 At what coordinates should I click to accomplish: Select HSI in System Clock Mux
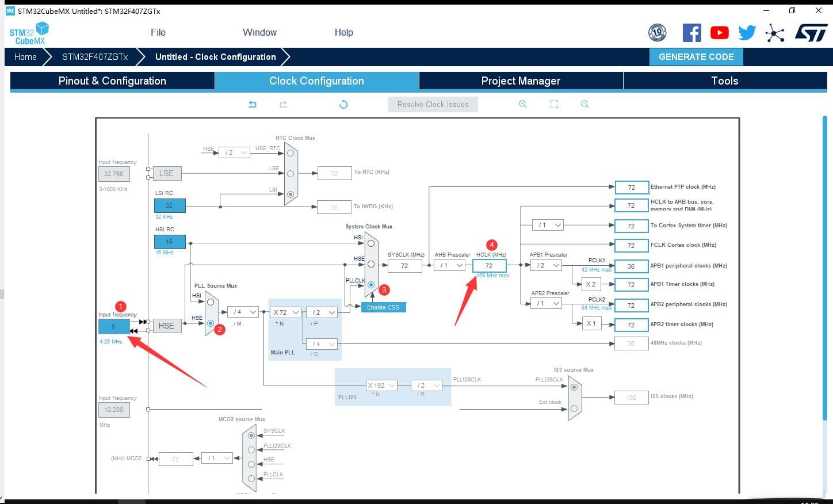point(371,243)
